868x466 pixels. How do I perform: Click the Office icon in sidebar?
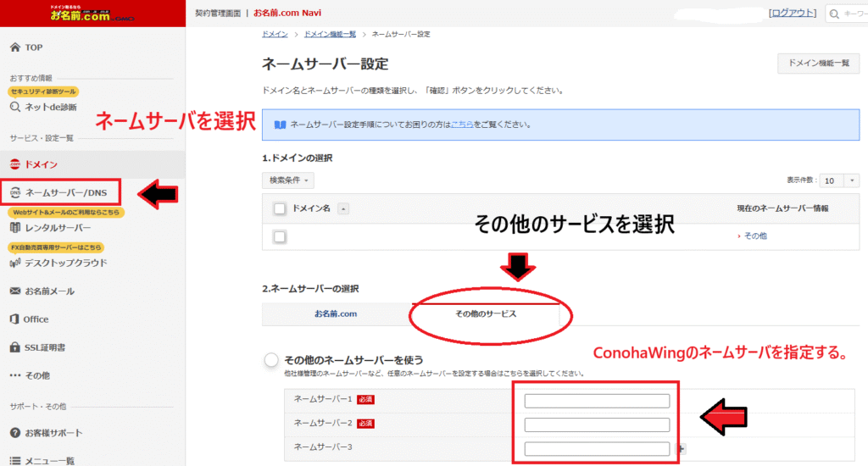(15, 319)
